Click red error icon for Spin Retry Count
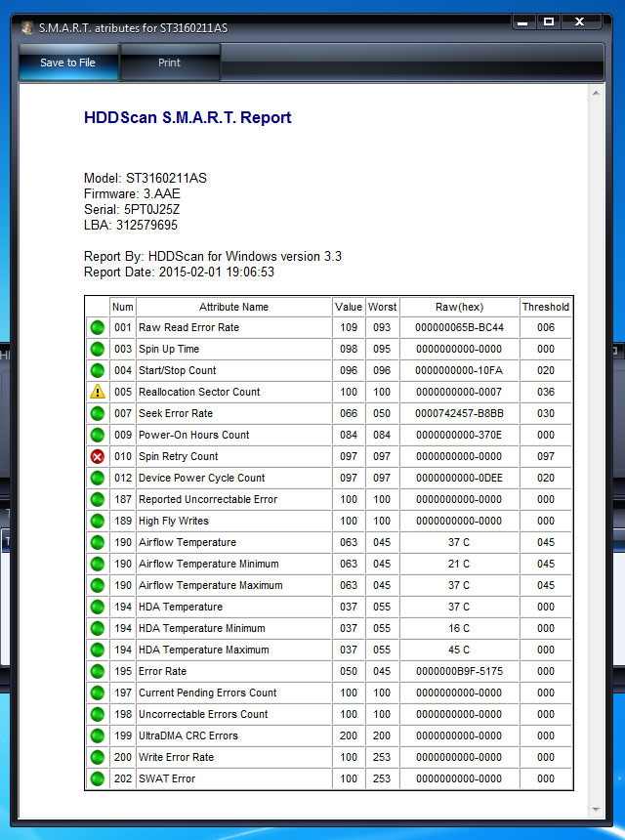Viewport: 625px width, 840px height. coord(98,456)
